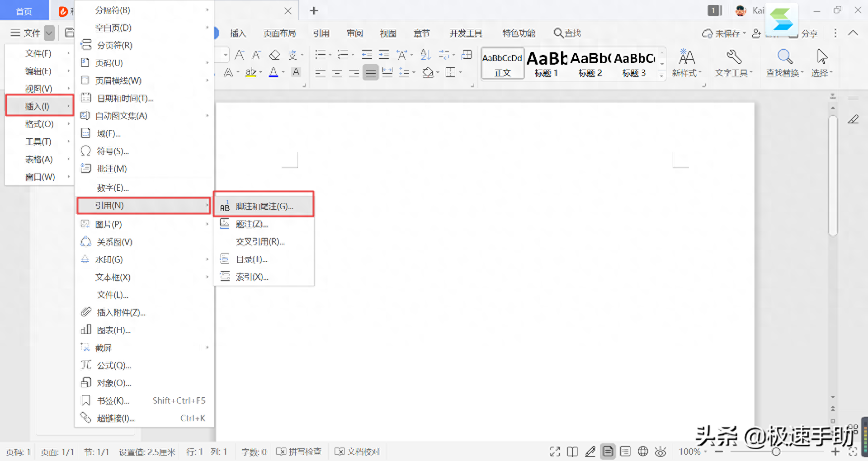Open the 文字工具 text tools

734,63
